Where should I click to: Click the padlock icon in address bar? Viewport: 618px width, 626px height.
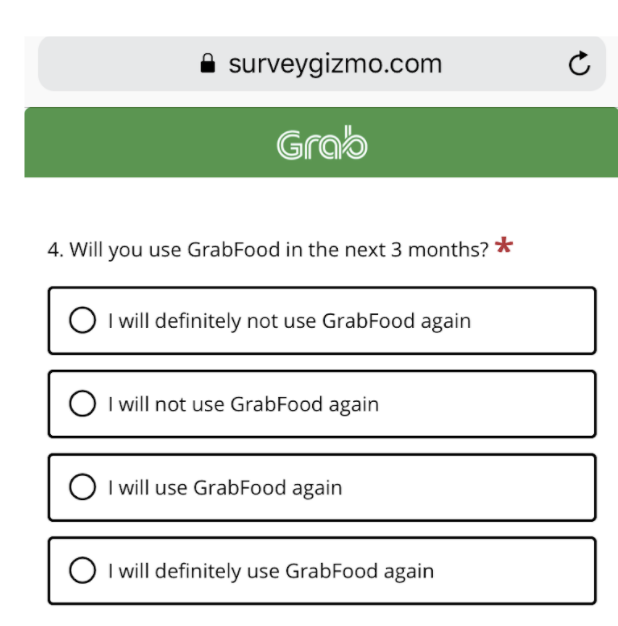click(x=208, y=63)
